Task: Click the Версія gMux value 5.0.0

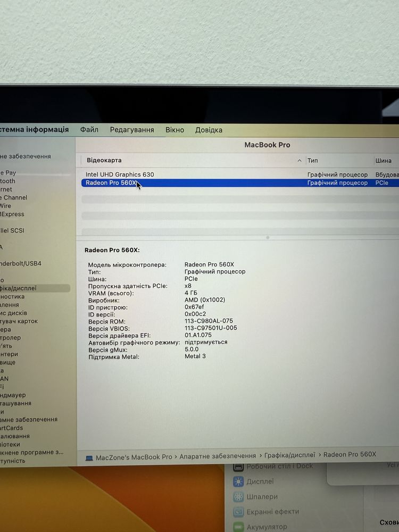Action: [192, 349]
